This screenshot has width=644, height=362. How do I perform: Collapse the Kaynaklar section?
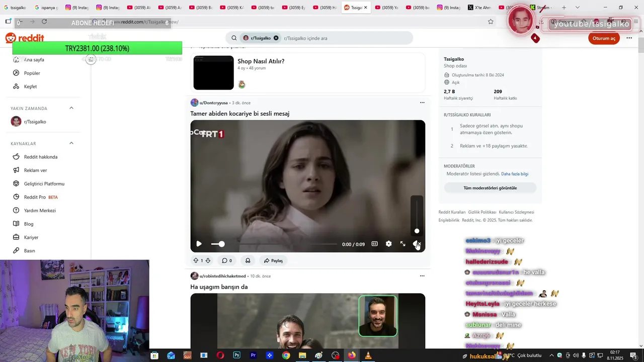click(71, 143)
